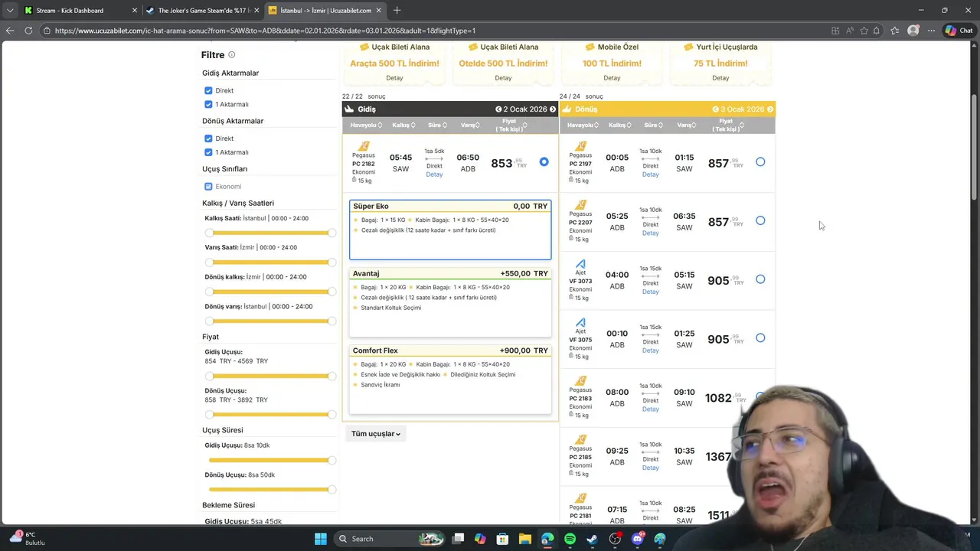Bookmark this page with star icon
Viewport: 980px width, 551px height.
(864, 31)
